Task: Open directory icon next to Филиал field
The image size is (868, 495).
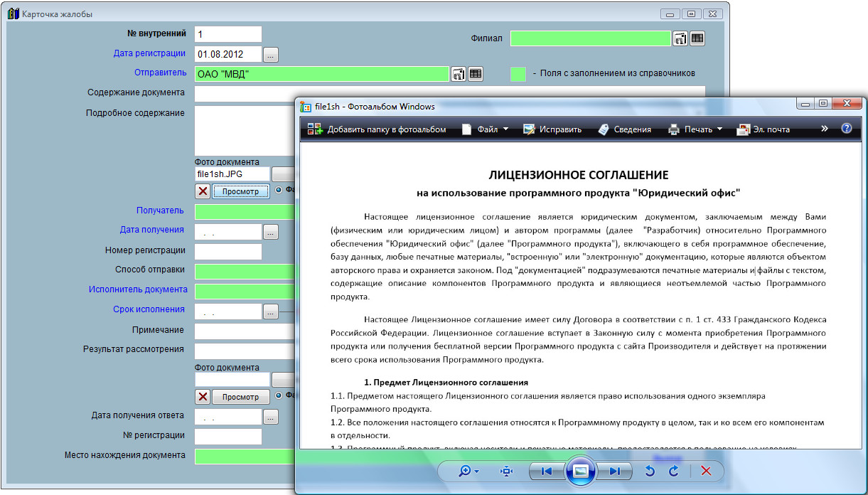Action: coord(680,38)
